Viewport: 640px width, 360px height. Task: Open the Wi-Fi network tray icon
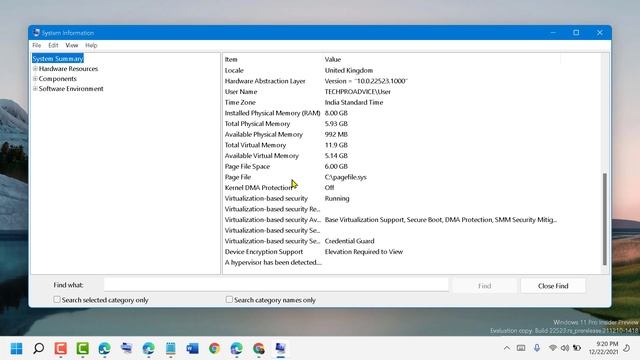pos(553,348)
